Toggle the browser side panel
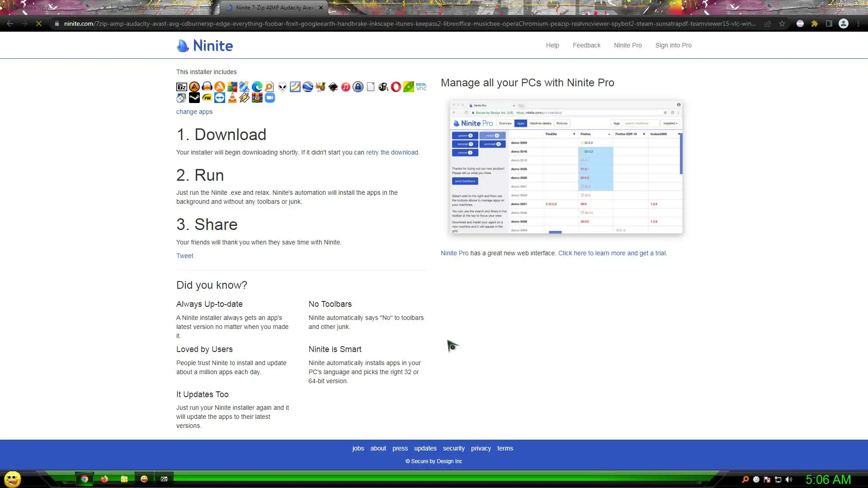Image resolution: width=868 pixels, height=488 pixels. [829, 23]
